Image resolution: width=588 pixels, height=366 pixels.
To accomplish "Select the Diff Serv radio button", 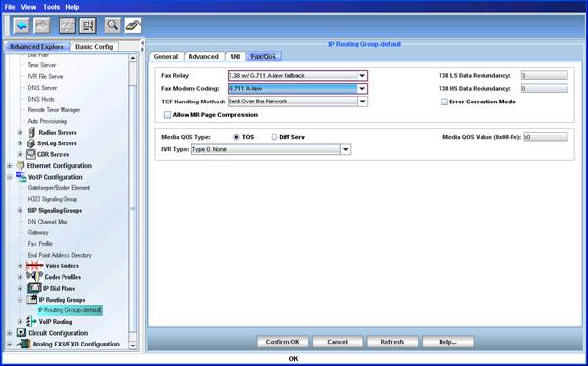I will [274, 137].
